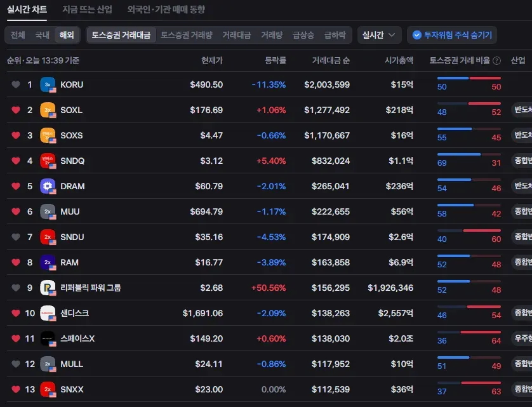
Task: Click the DRAM chip logo icon
Action: [48, 187]
